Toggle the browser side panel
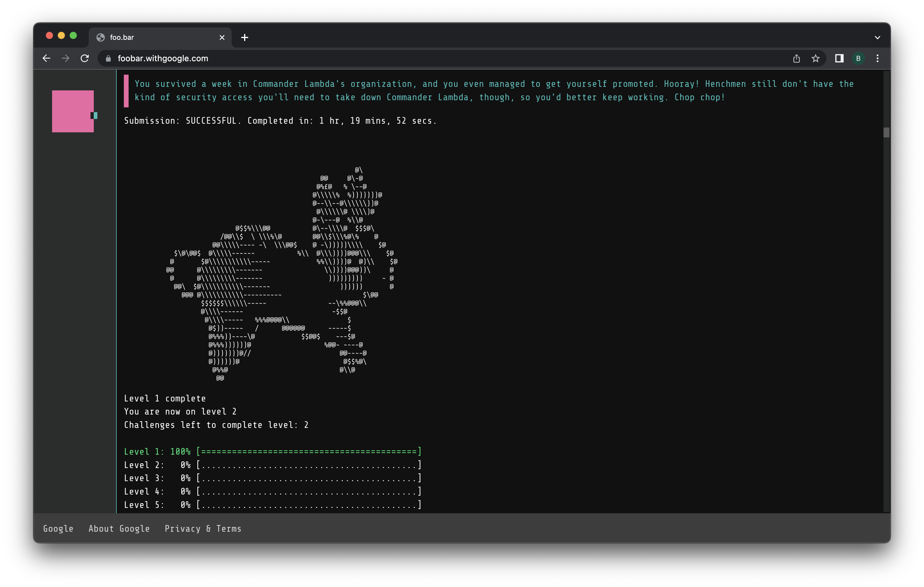This screenshot has height=587, width=924. pos(839,58)
